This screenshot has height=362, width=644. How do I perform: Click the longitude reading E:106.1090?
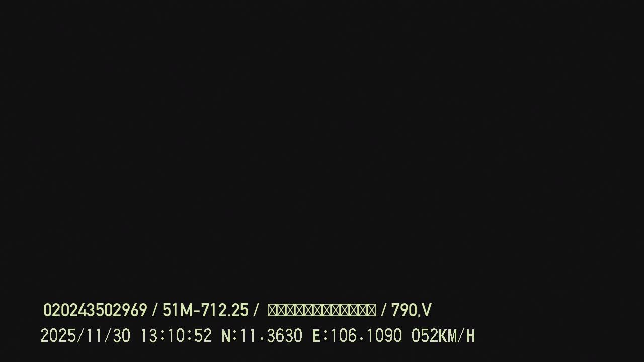tap(357, 336)
